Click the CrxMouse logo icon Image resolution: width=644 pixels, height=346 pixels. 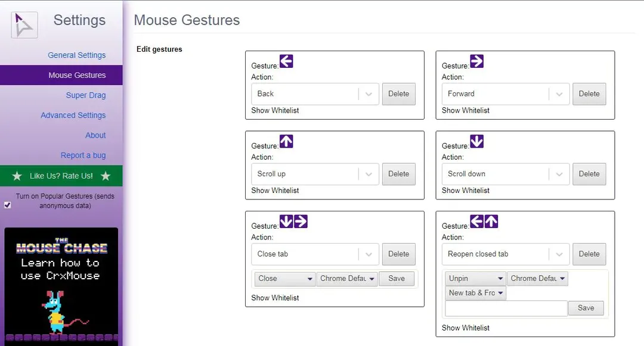[24, 25]
